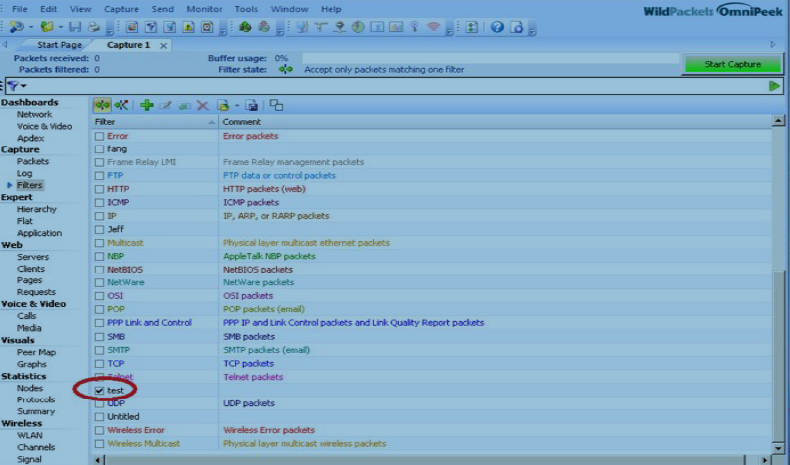
Task: Click the import filters folder icon
Action: click(223, 105)
